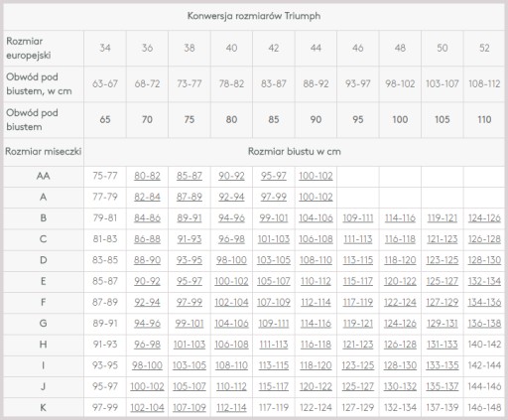
Task: Open the 136-138 link in row G
Action: 484,324
